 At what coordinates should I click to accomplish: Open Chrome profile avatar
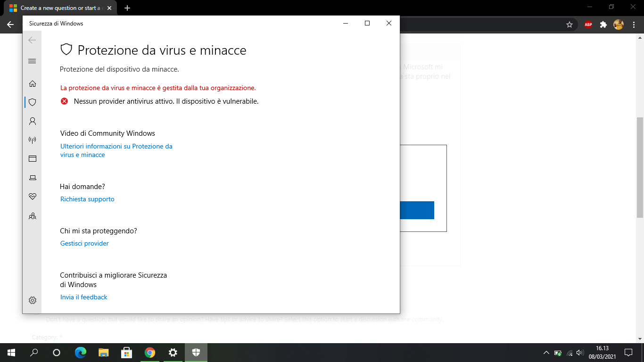click(618, 25)
